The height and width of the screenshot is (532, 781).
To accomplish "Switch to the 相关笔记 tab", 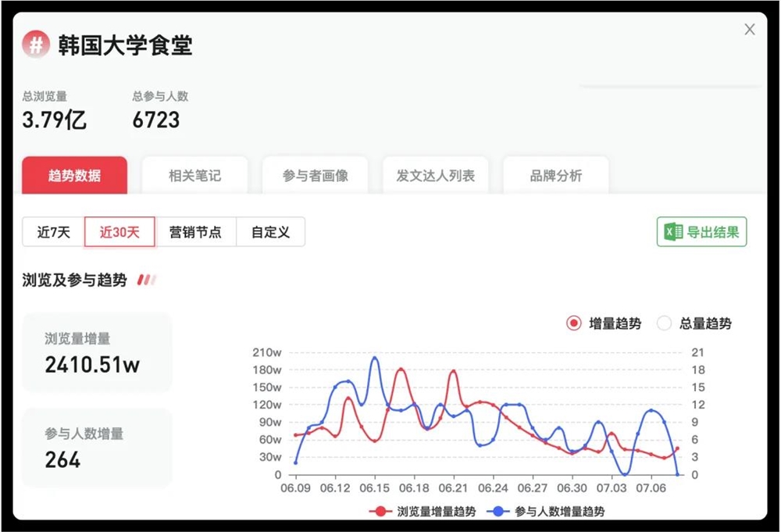I will pos(194,175).
